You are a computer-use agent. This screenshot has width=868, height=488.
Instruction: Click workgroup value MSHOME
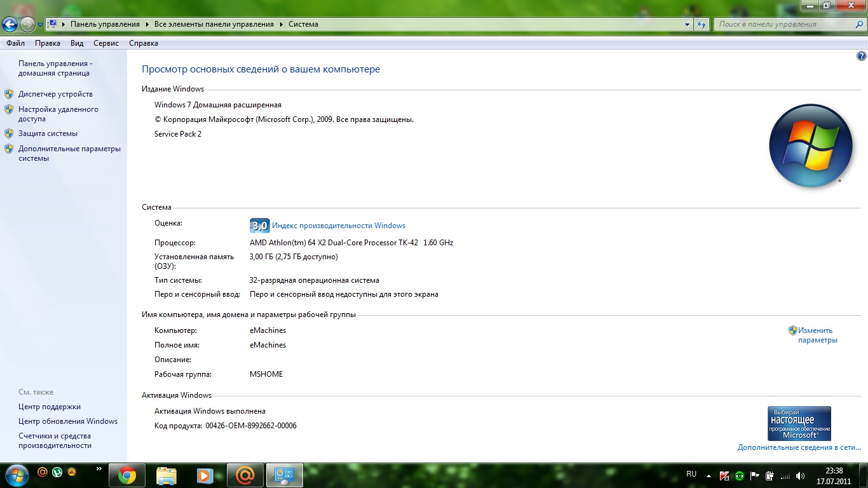[x=266, y=374]
